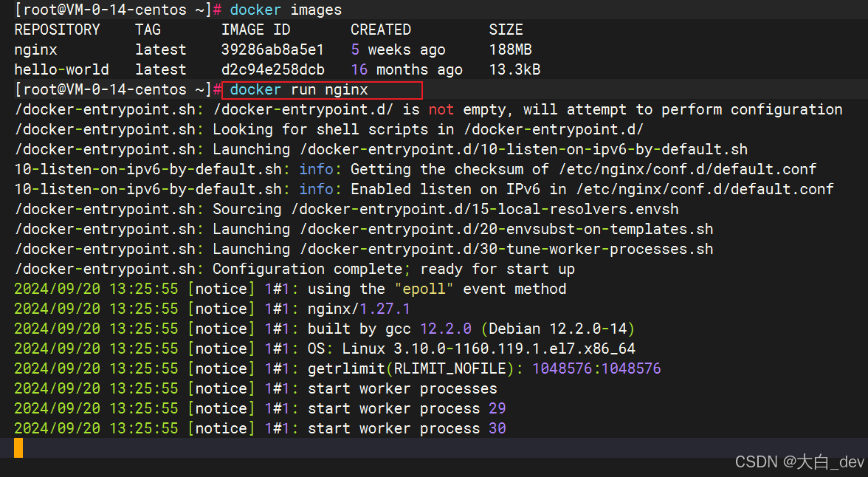Select the IMAGE ID column header
This screenshot has width=868, height=477.
(255, 30)
